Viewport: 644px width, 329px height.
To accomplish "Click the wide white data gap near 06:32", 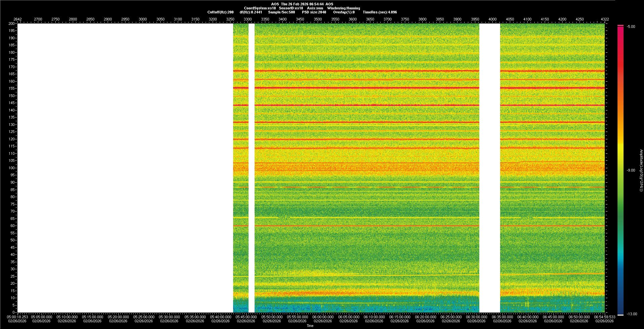I will coord(489,168).
